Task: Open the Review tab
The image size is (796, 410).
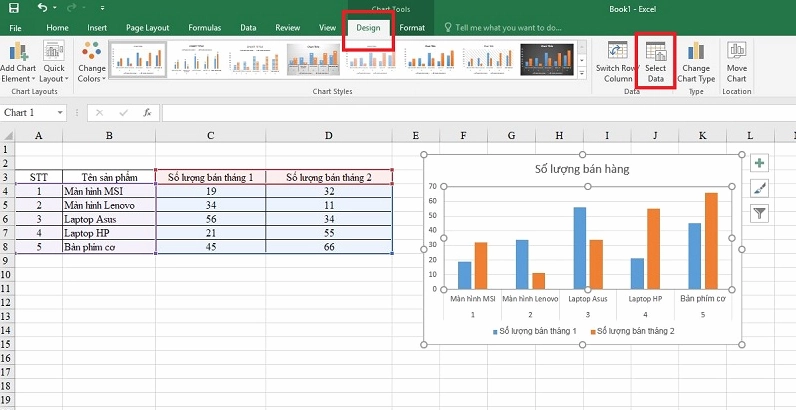Action: [287, 28]
